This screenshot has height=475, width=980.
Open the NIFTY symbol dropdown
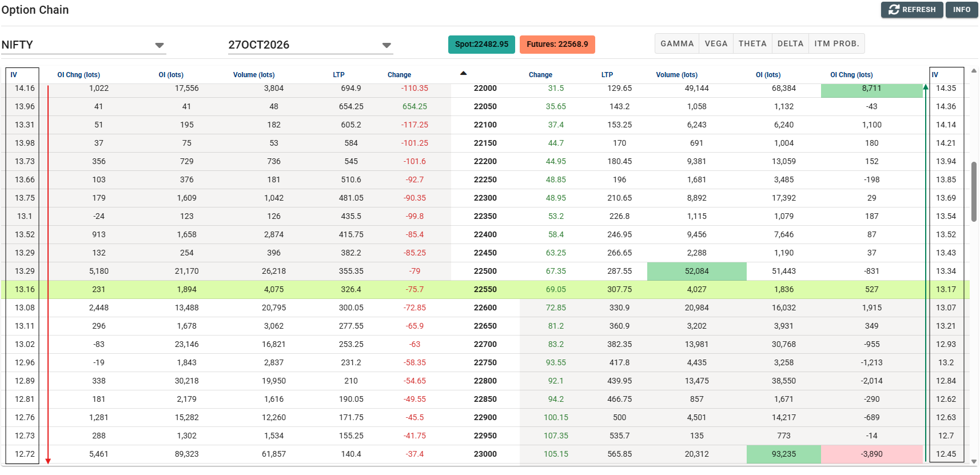coord(83,45)
